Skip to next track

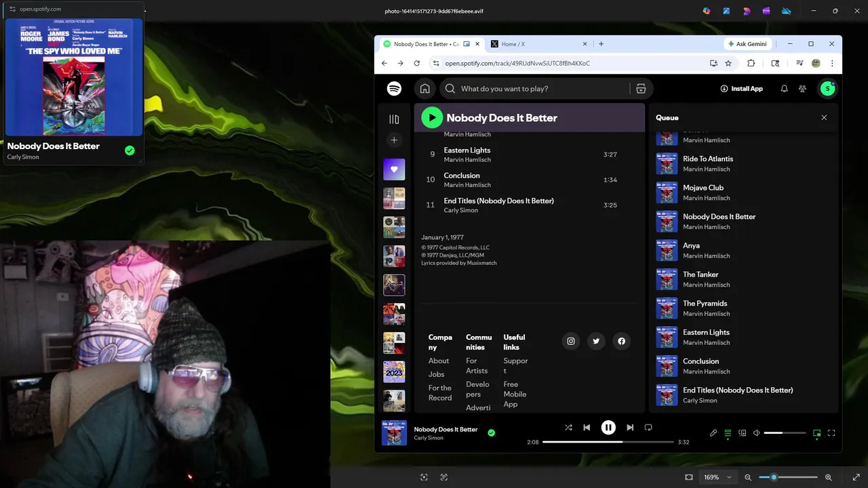pyautogui.click(x=630, y=428)
